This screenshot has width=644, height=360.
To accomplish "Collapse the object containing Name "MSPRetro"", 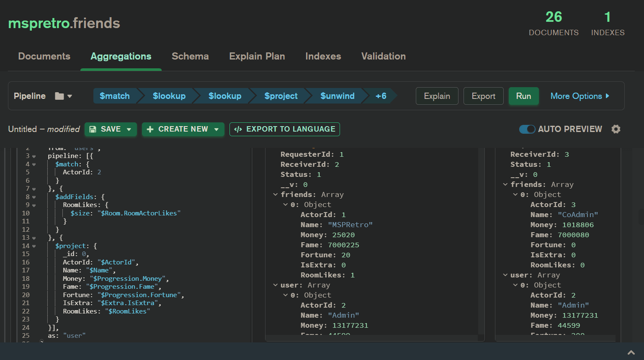I will click(286, 205).
